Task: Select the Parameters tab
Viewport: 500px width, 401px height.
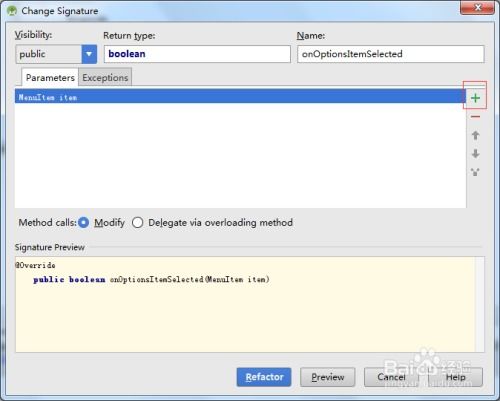Action: tap(50, 77)
